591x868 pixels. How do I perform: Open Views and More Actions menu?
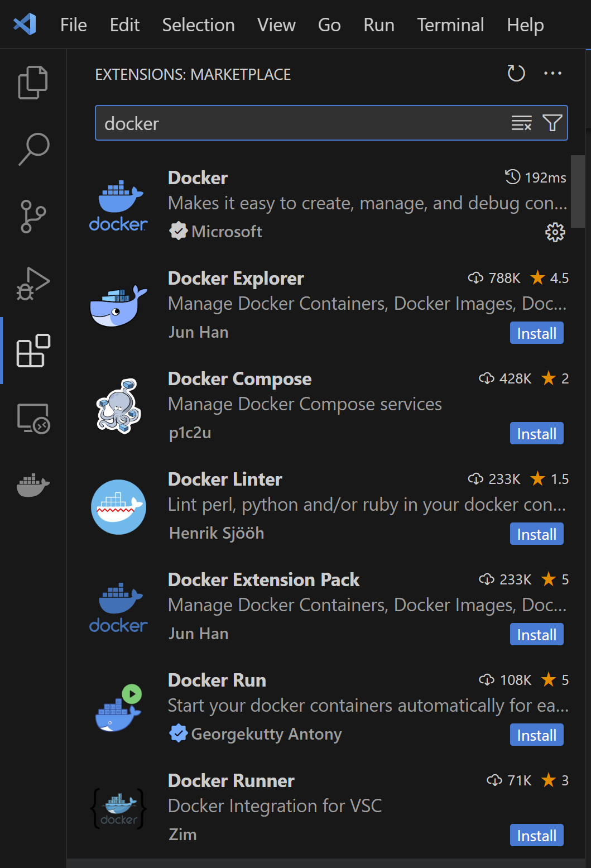[552, 74]
